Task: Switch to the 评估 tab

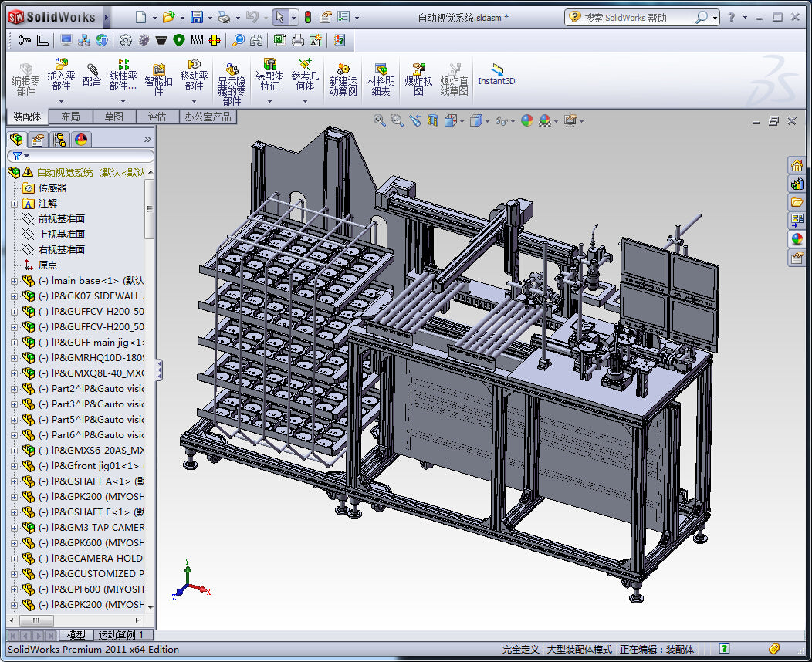Action: [157, 117]
